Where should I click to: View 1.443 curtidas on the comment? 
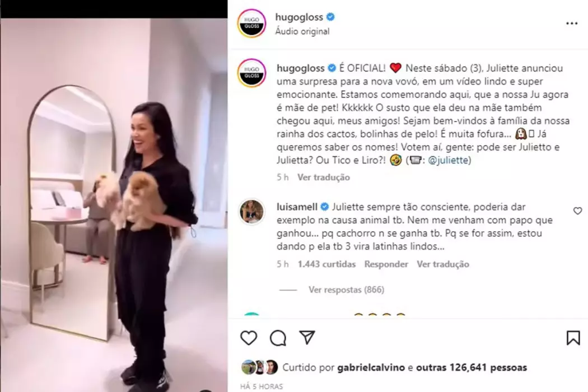(x=326, y=264)
